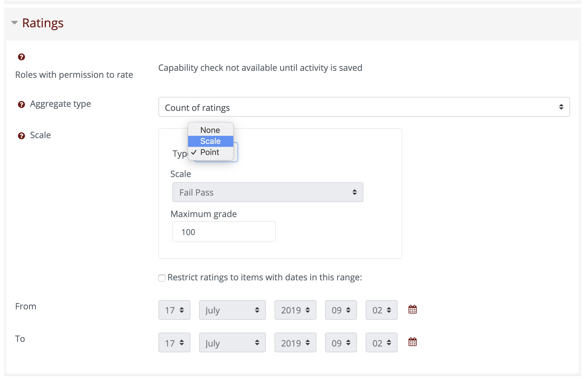The height and width of the screenshot is (379, 588).
Task: Select "None" in the Type menu
Action: (210, 130)
